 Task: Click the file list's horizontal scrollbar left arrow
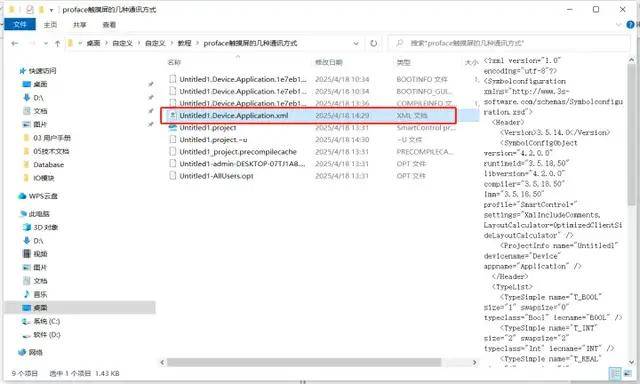point(162,362)
